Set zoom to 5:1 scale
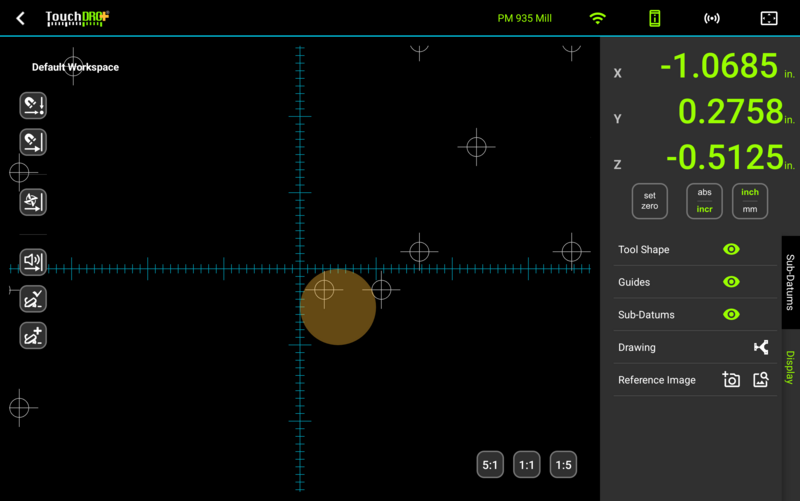 490,465
